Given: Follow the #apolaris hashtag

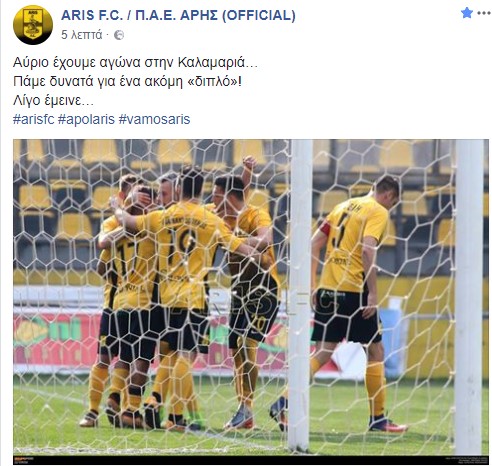Looking at the screenshot, I should point(86,119).
